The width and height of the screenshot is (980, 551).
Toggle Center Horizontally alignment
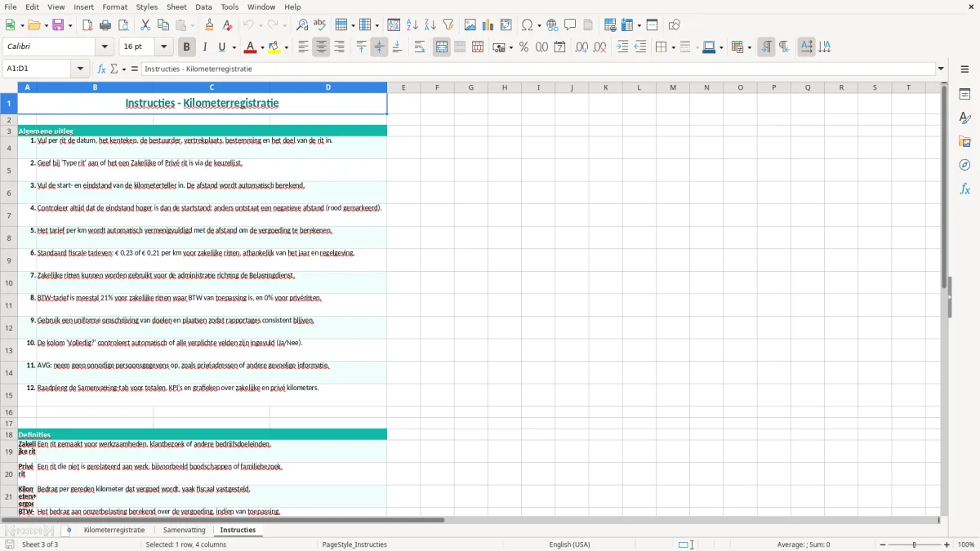pos(321,47)
